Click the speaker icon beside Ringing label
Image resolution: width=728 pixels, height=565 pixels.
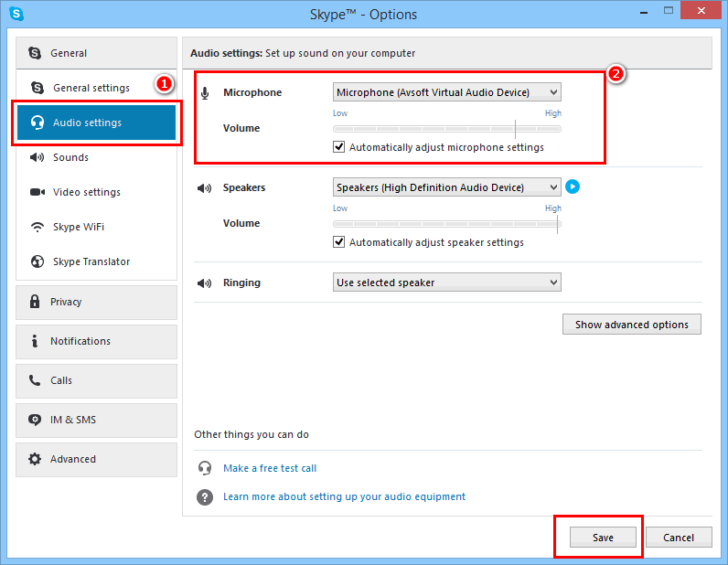(x=204, y=282)
